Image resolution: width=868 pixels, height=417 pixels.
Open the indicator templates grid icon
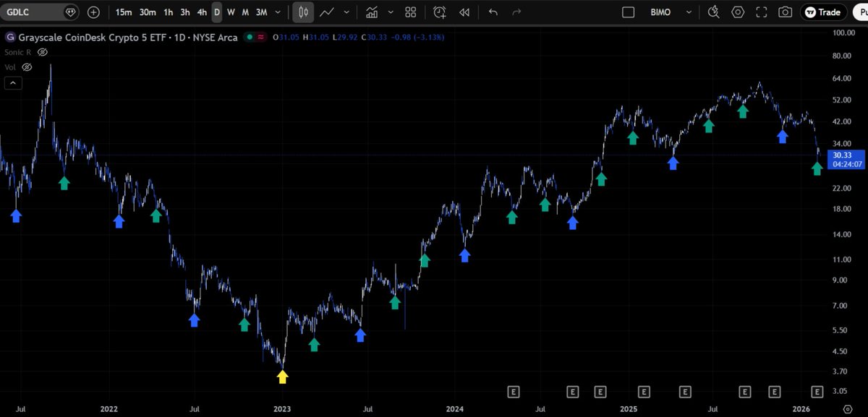(411, 12)
